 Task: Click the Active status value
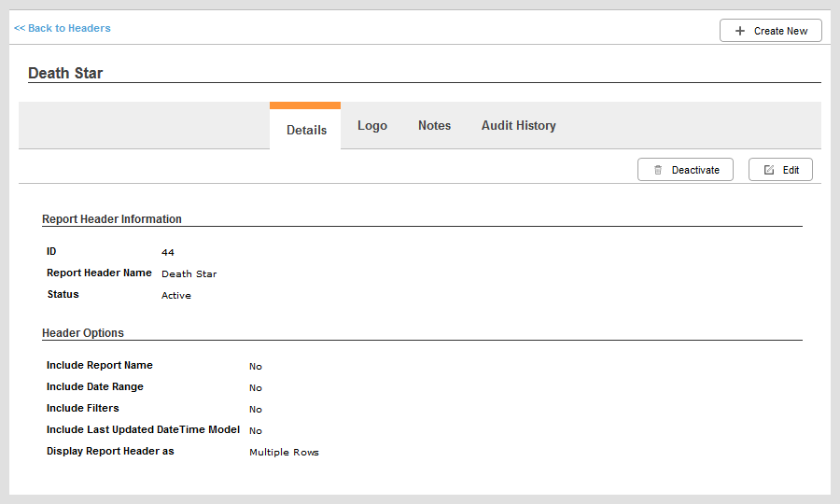pos(176,295)
